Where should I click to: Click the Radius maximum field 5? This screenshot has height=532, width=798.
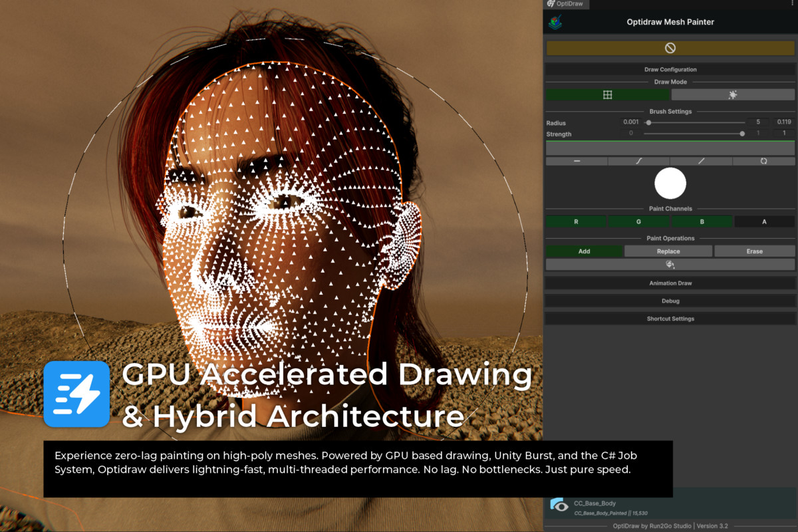758,122
